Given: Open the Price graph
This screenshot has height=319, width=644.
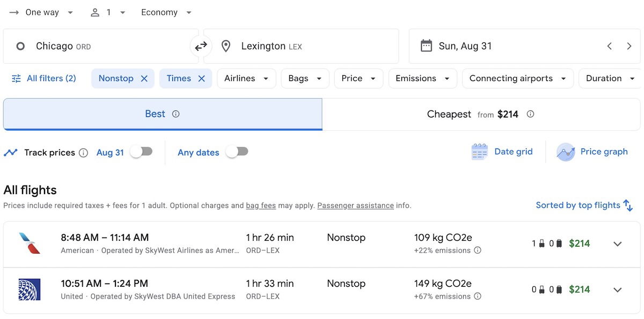Looking at the screenshot, I should pos(592,152).
